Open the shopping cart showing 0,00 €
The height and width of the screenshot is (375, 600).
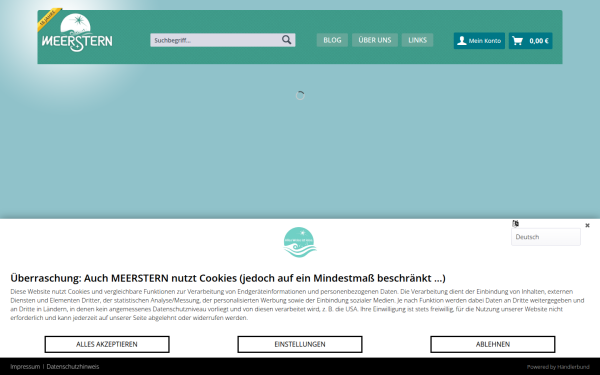click(530, 41)
